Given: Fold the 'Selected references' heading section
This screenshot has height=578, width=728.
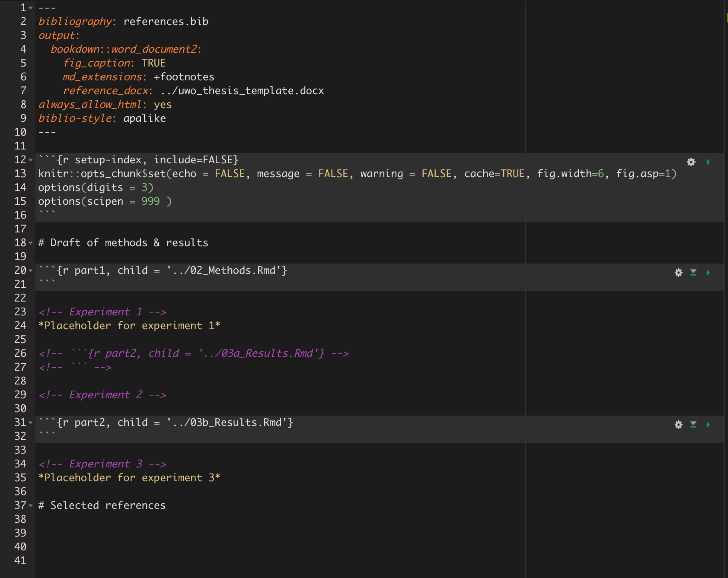Looking at the screenshot, I should tap(31, 506).
